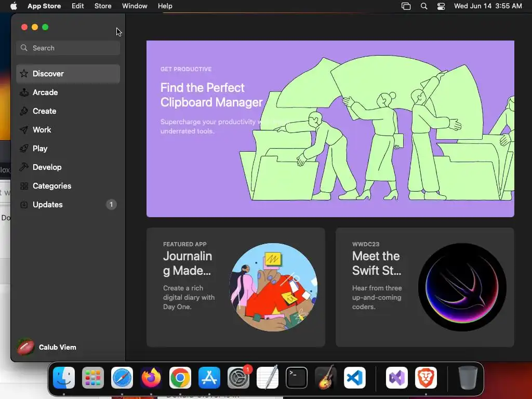
Task: Click the Day One circular artwork
Action: 273,287
